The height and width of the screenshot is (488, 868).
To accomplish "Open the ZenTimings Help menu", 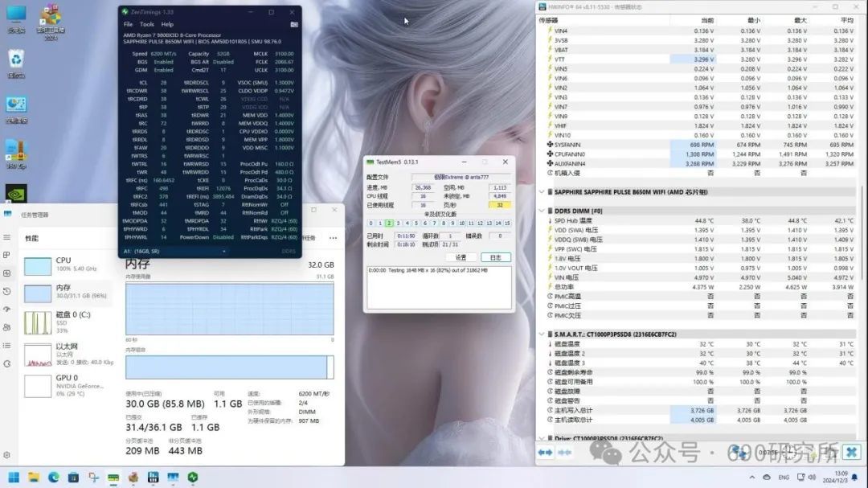I will [x=167, y=24].
